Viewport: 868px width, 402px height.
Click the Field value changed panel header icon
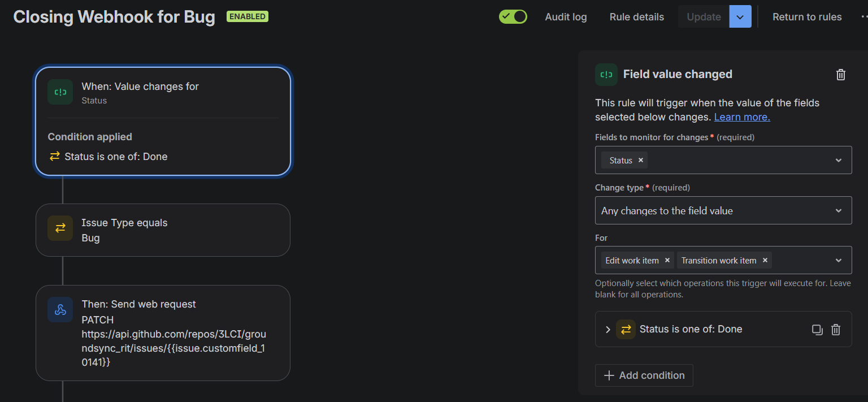point(606,75)
